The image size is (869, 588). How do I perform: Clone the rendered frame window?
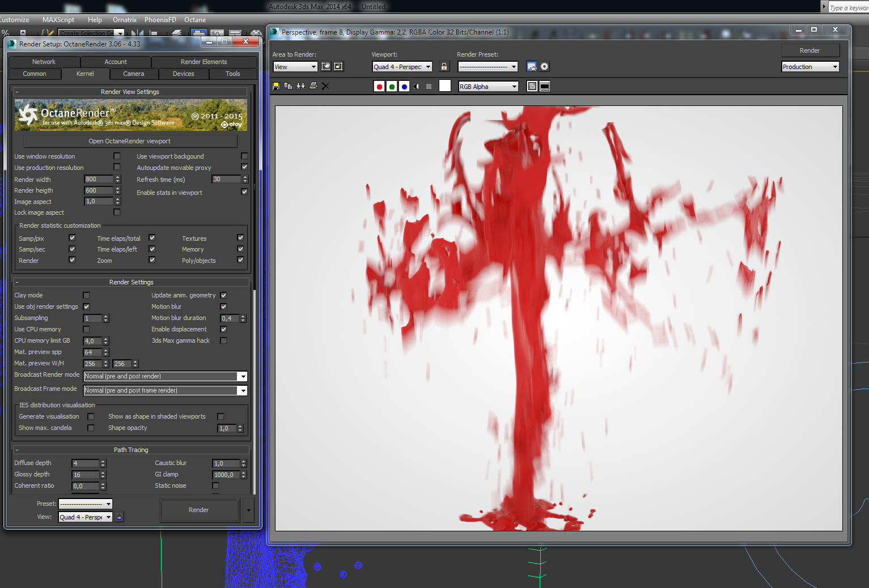pos(300,86)
